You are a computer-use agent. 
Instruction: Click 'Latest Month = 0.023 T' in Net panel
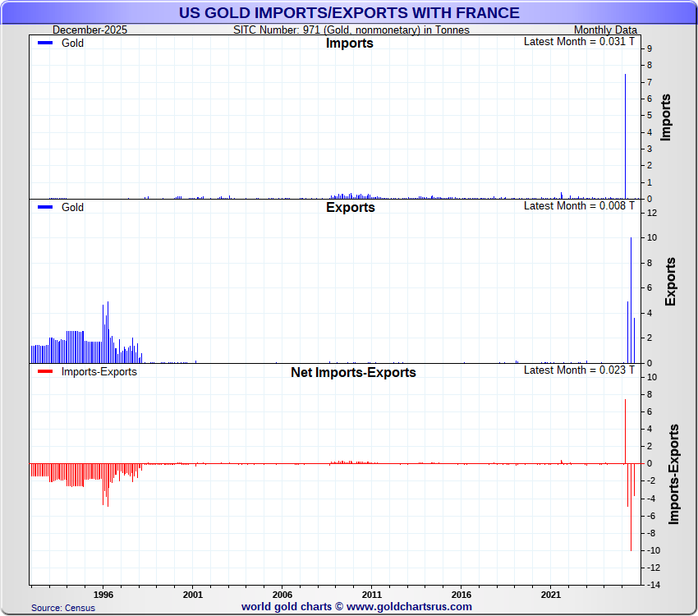579,370
